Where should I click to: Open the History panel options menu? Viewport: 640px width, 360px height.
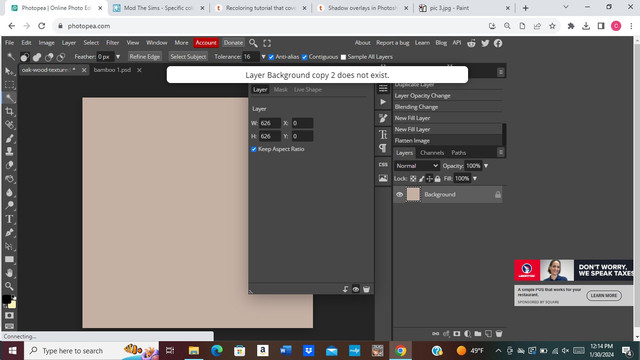click(x=501, y=72)
